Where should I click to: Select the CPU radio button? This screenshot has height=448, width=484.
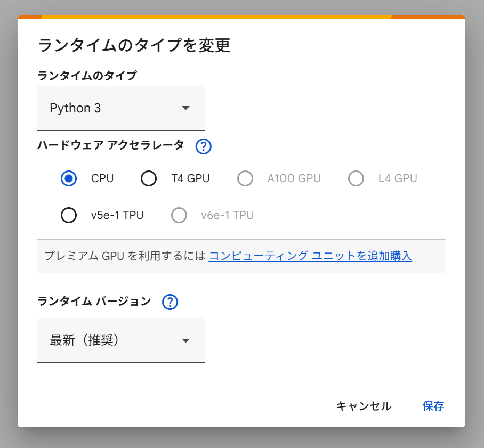tap(69, 178)
